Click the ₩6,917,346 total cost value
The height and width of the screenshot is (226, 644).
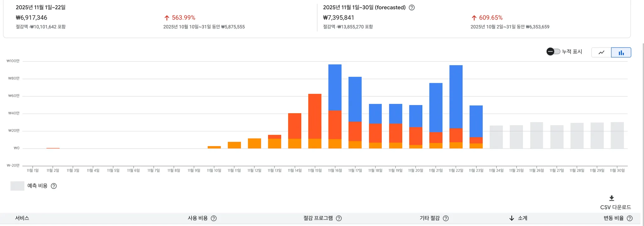point(31,18)
